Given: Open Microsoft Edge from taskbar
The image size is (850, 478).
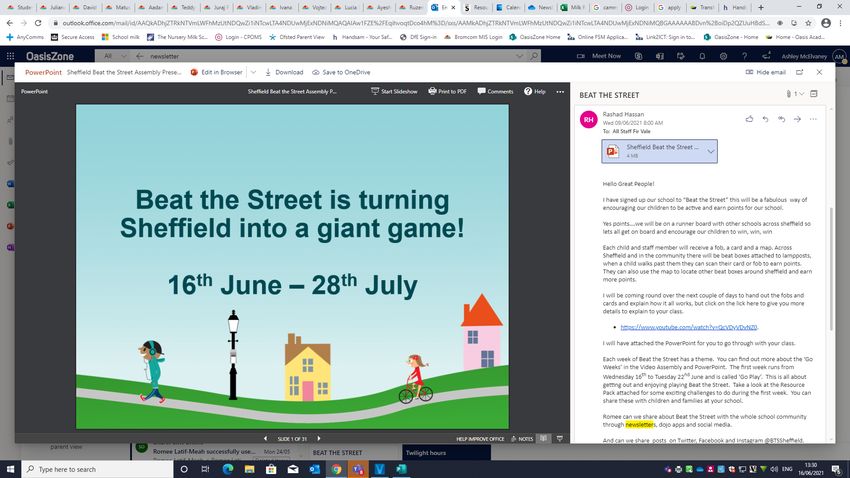Looking at the screenshot, I should click(x=227, y=469).
